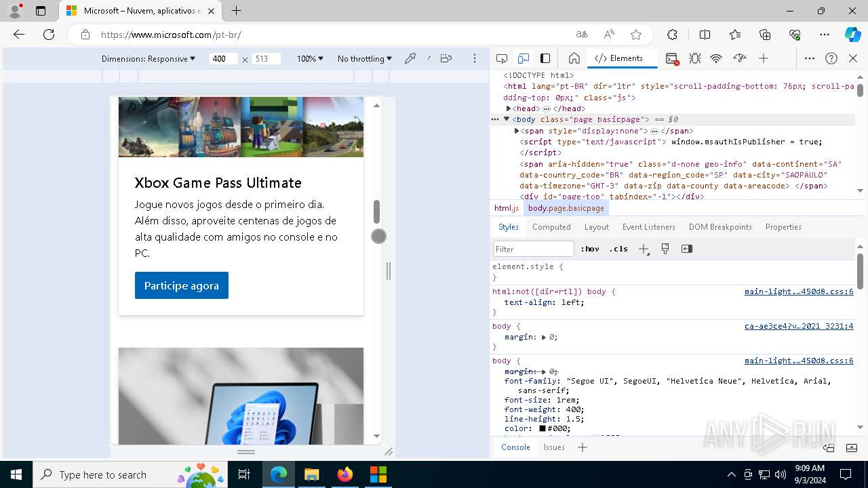
Task: Toggle rendering emulations paintbrush icon
Action: coord(665,249)
